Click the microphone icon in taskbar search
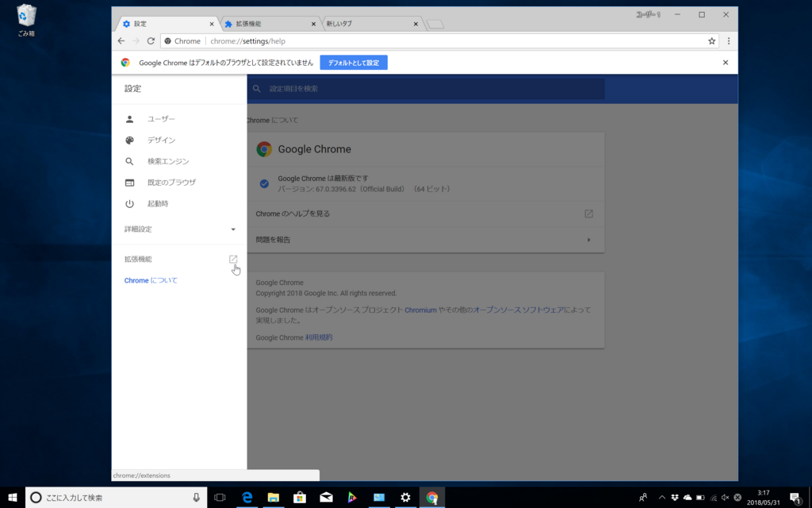 [x=197, y=498]
